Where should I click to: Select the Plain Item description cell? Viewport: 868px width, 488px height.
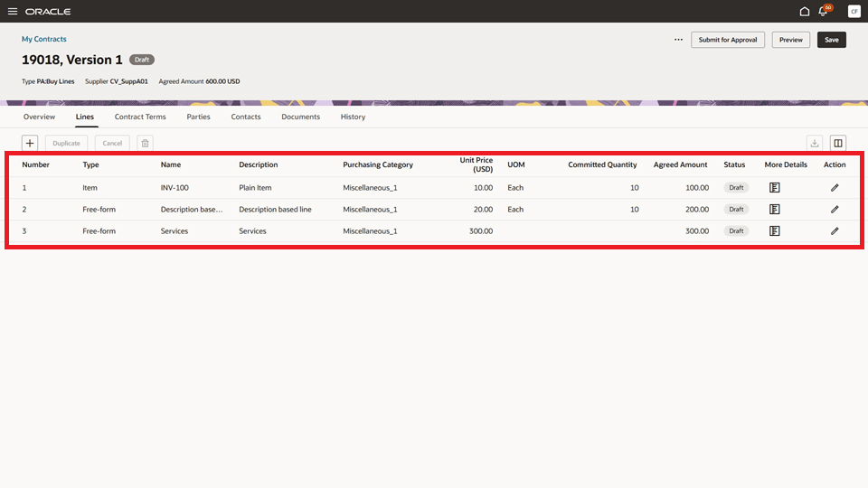pyautogui.click(x=255, y=188)
